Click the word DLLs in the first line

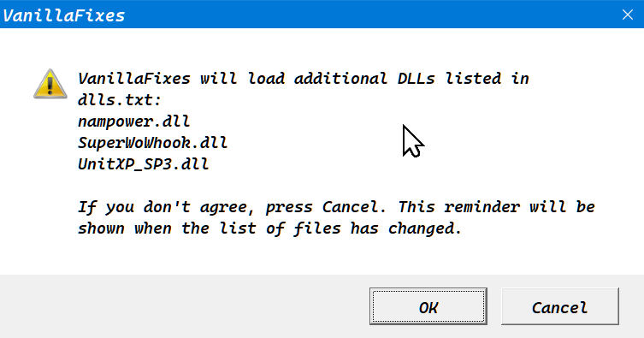pyautogui.click(x=416, y=79)
